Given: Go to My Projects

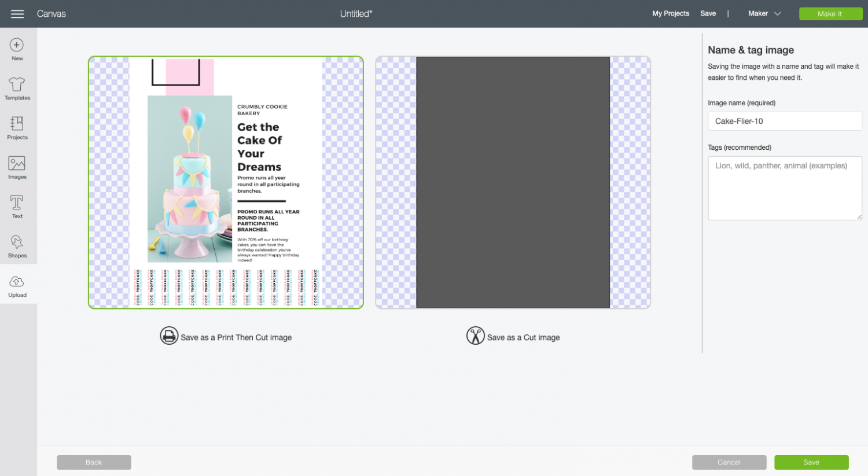Looking at the screenshot, I should (x=670, y=13).
